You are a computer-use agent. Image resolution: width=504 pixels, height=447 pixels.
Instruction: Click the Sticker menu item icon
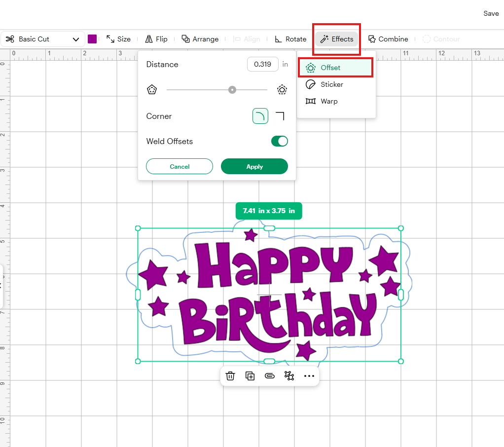[x=311, y=84]
